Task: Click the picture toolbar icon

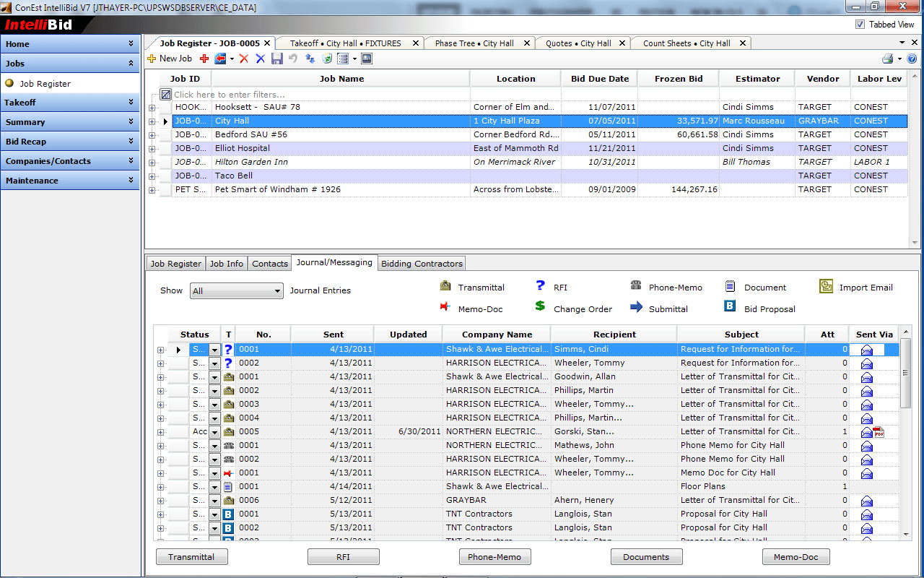Action: click(x=367, y=59)
